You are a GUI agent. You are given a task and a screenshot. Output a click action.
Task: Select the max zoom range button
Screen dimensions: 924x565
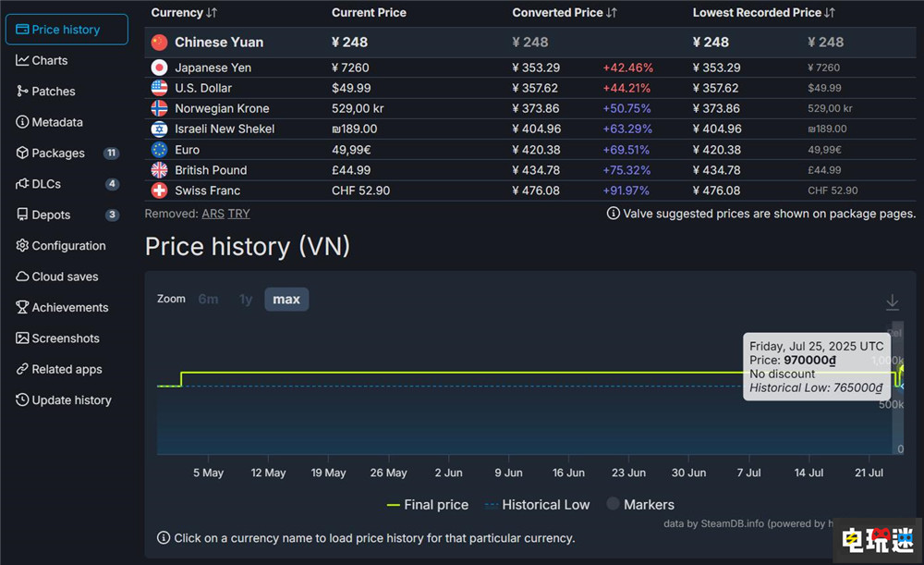coord(286,300)
